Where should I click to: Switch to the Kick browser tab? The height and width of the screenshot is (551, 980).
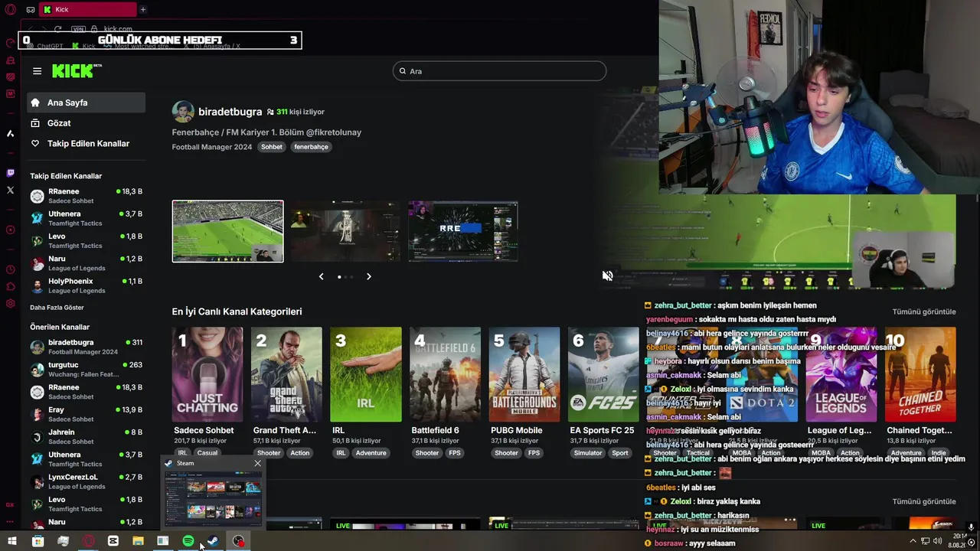click(x=87, y=9)
